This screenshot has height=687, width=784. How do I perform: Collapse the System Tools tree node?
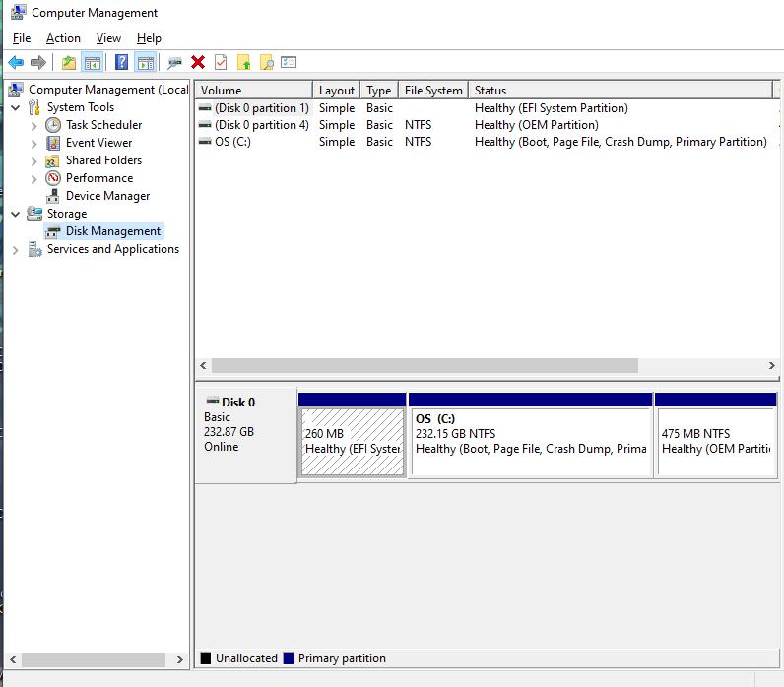coord(16,107)
